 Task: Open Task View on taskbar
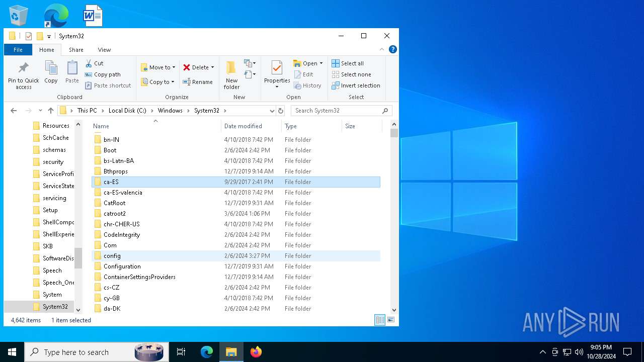pyautogui.click(x=181, y=352)
